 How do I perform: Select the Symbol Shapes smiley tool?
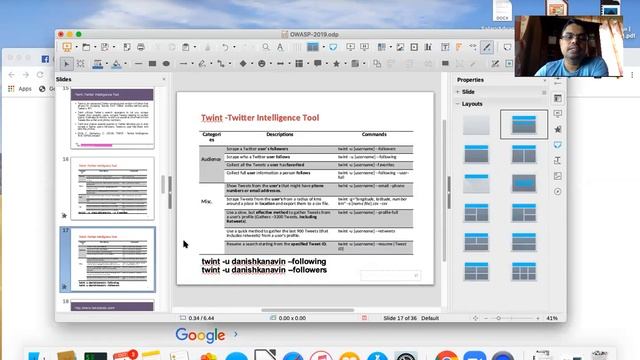[262, 64]
